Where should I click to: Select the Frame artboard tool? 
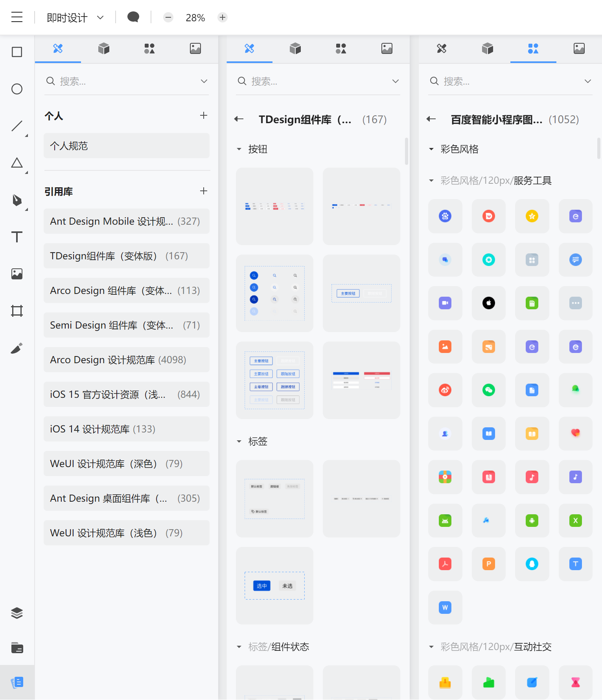[17, 311]
